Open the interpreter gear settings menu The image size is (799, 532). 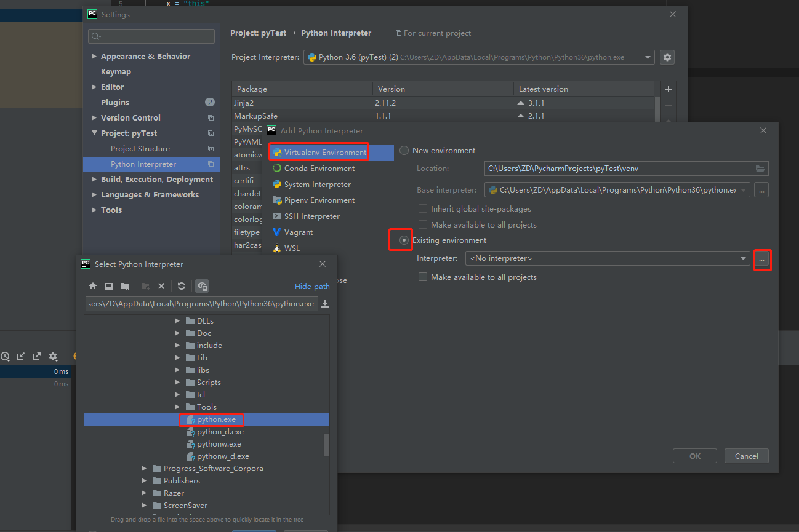(667, 57)
